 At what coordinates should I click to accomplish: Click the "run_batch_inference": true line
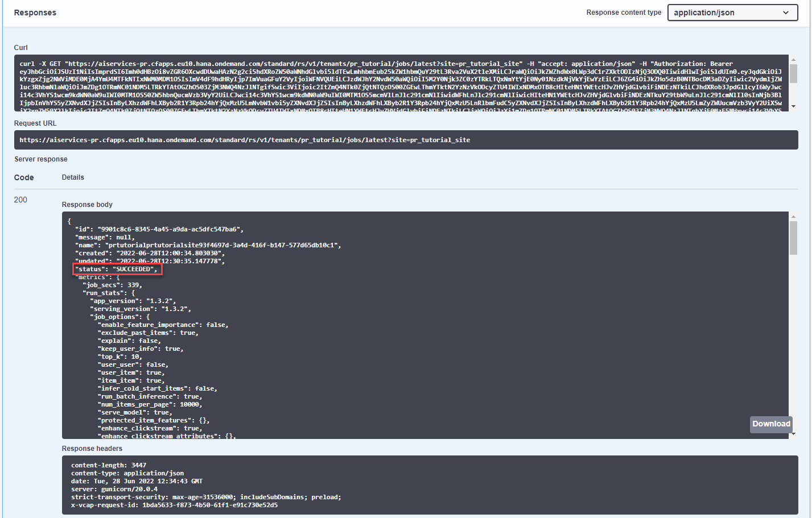pos(150,396)
